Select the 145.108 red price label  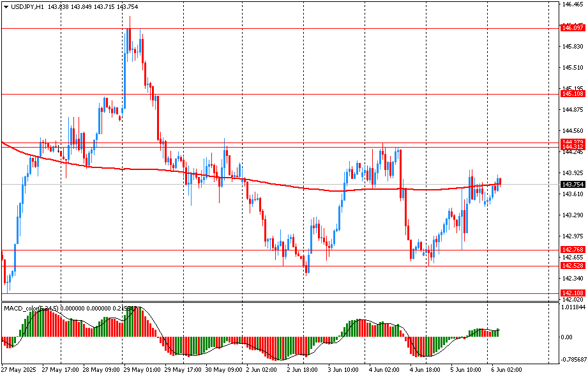pyautogui.click(x=573, y=94)
